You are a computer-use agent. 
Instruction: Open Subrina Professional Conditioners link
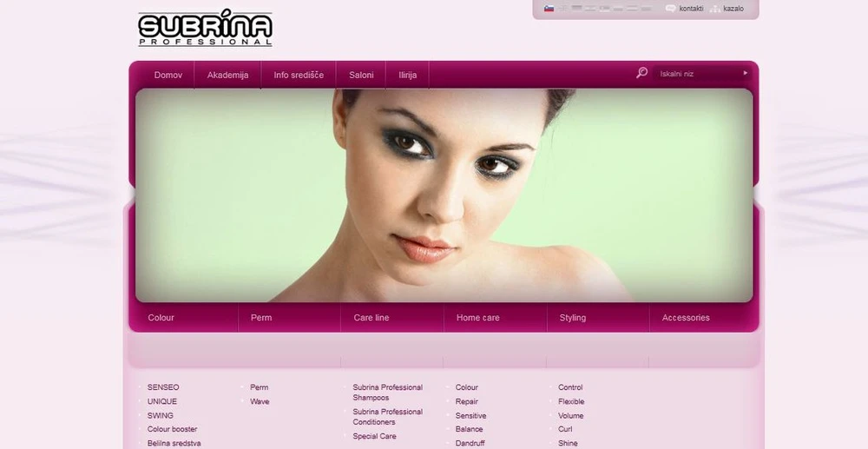pyautogui.click(x=387, y=417)
